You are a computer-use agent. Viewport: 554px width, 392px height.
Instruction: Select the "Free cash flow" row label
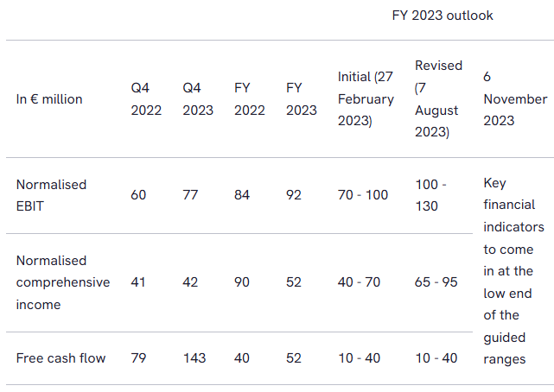[60, 357]
